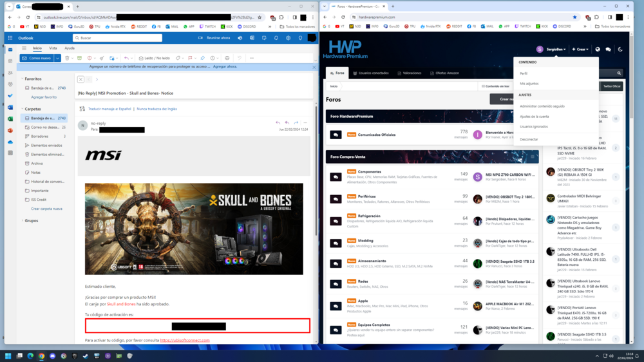
Task: Open the ubisoftconnect.com link
Action: tap(185, 340)
